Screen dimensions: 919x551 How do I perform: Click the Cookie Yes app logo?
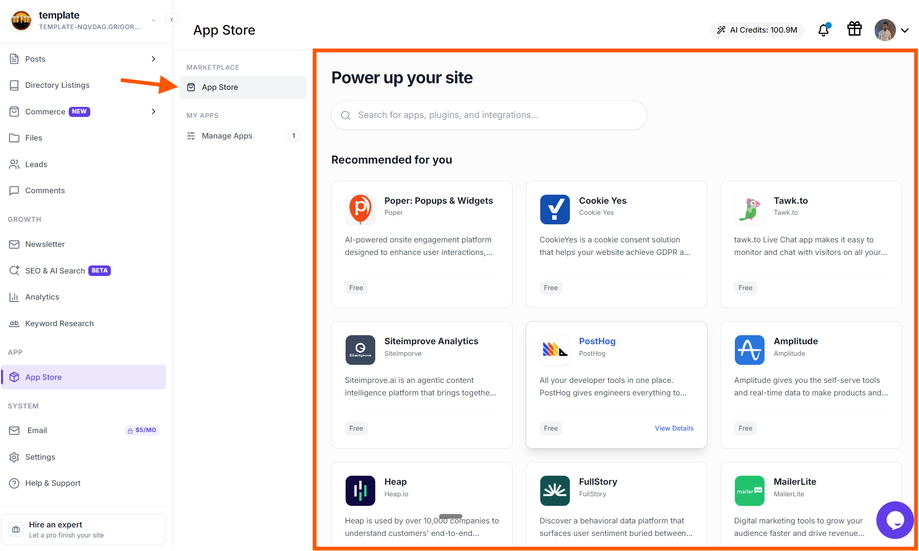coord(554,209)
